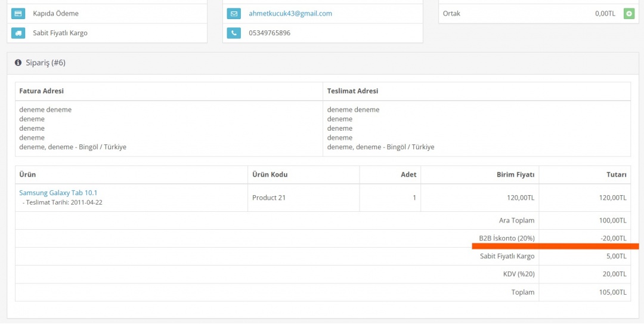Click the Ara Toplam value 100,00TL
This screenshot has height=324, width=644.
pyautogui.click(x=612, y=221)
